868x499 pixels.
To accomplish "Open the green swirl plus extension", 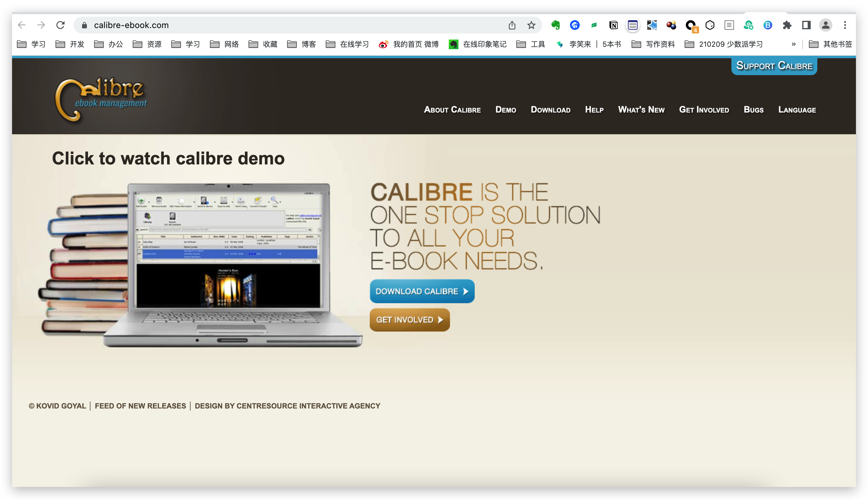I will click(749, 25).
